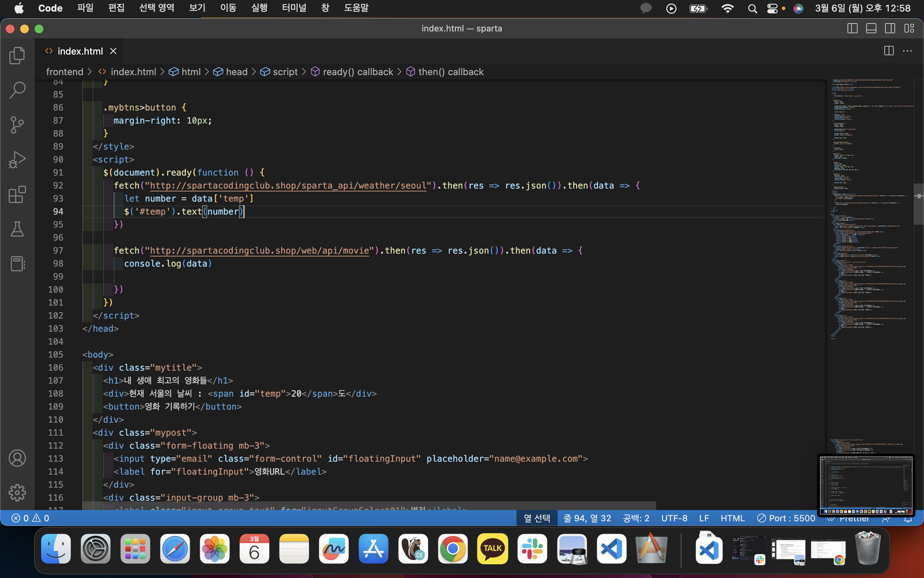Viewport: 924px width, 578px height.
Task: Open Finder from the Dock
Action: (x=56, y=549)
